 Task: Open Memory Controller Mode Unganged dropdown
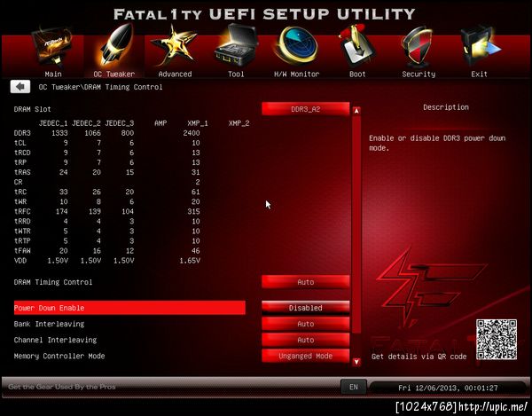[x=305, y=356]
